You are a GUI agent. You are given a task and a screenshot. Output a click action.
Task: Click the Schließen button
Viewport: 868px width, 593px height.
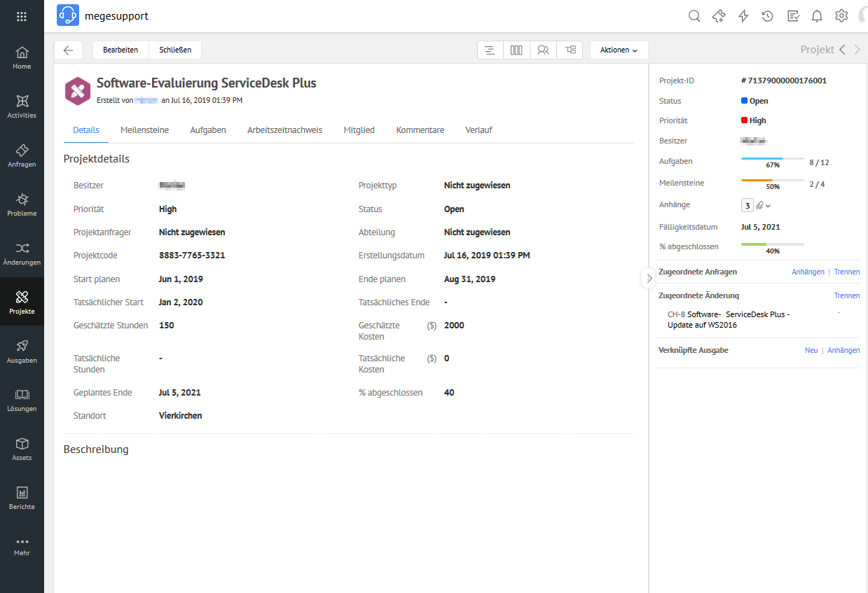click(175, 50)
